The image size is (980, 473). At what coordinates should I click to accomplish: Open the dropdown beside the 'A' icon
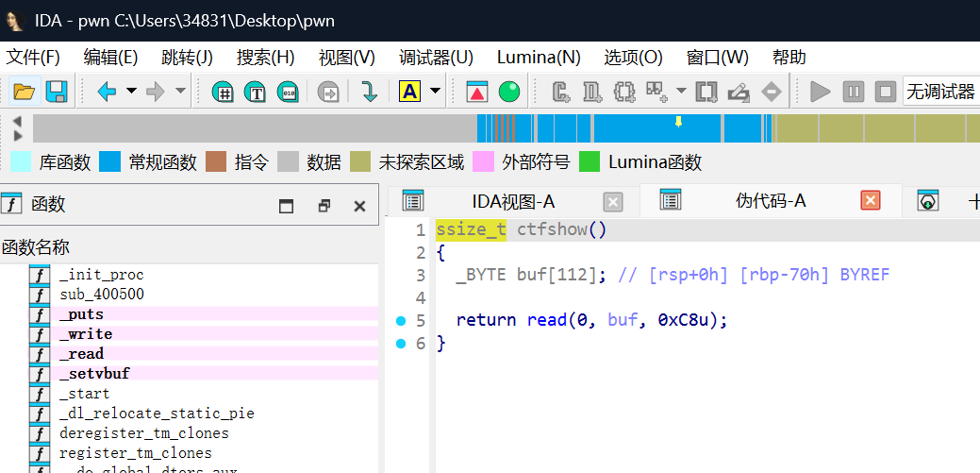click(435, 92)
